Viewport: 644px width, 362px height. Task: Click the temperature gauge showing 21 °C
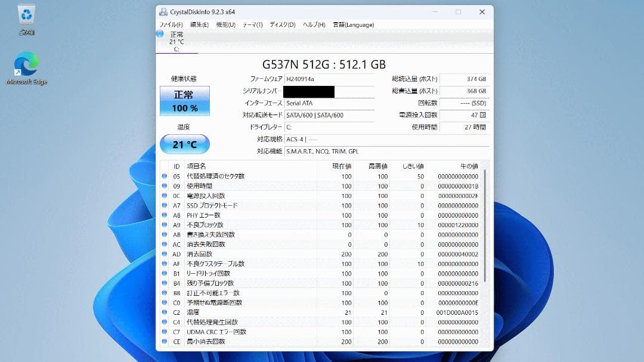[x=185, y=143]
